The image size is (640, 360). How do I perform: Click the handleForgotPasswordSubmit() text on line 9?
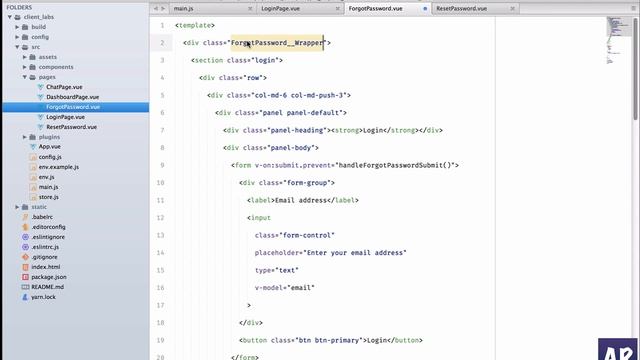point(396,165)
